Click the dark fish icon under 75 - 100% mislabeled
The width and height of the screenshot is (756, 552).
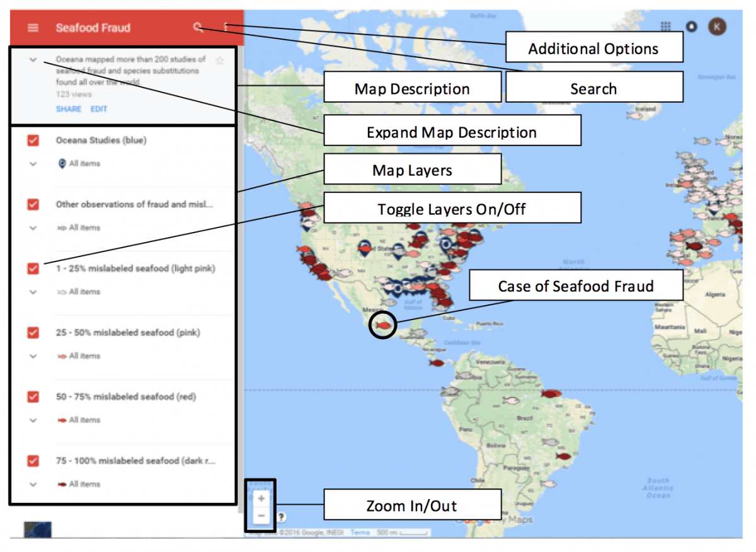[62, 485]
